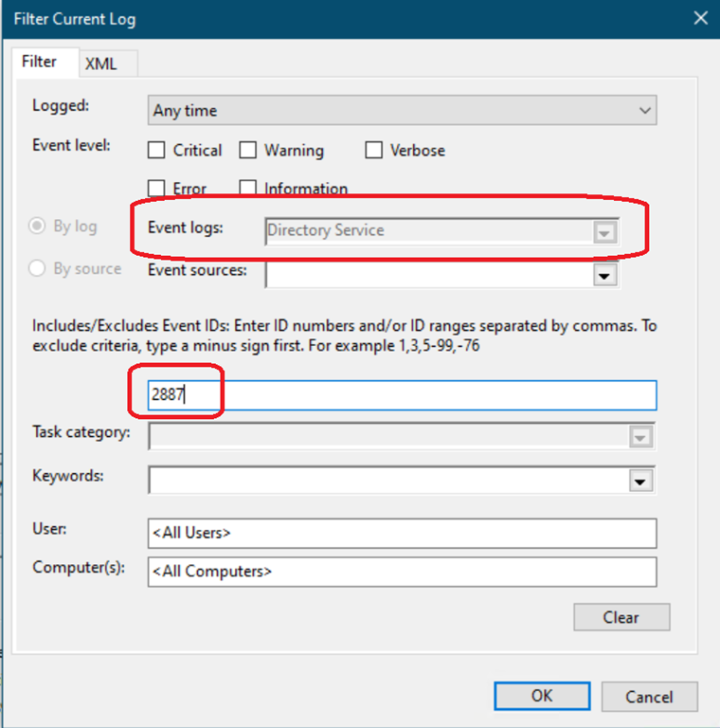Select the Filter tab

pos(39,62)
